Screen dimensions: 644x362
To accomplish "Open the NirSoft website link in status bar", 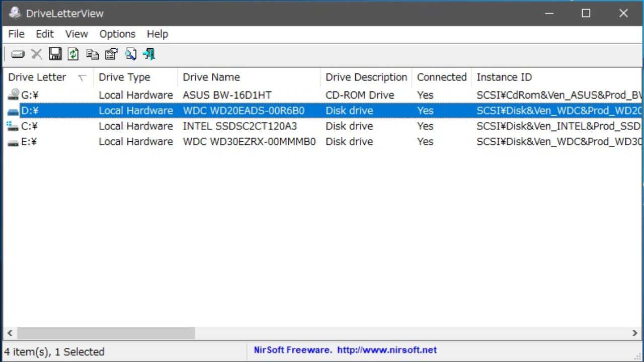I will point(387,350).
